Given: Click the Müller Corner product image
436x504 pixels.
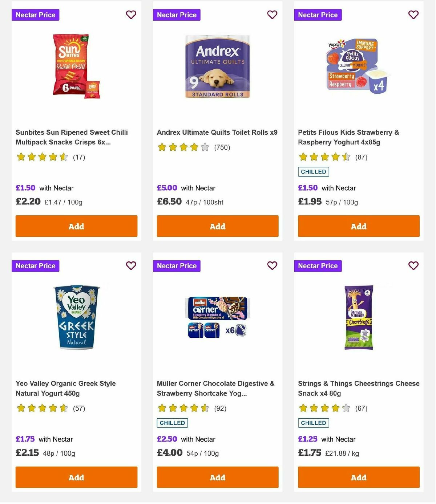Looking at the screenshot, I should pyautogui.click(x=217, y=318).
